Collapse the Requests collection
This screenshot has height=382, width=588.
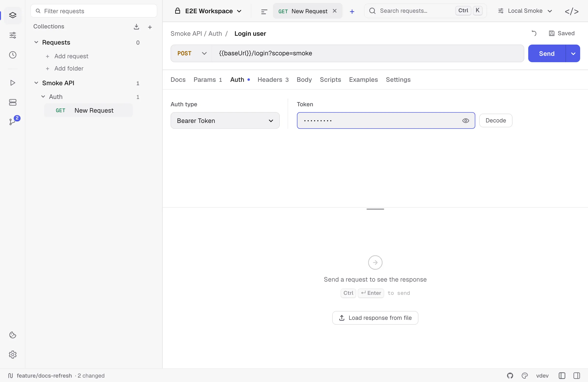[x=36, y=42]
